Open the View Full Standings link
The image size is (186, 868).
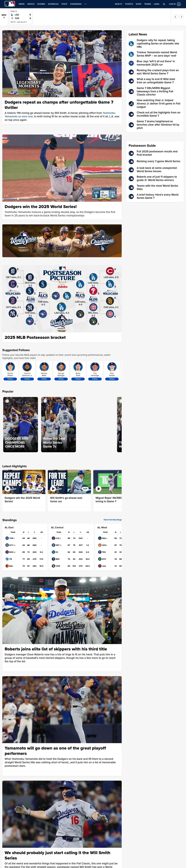pyautogui.click(x=112, y=520)
